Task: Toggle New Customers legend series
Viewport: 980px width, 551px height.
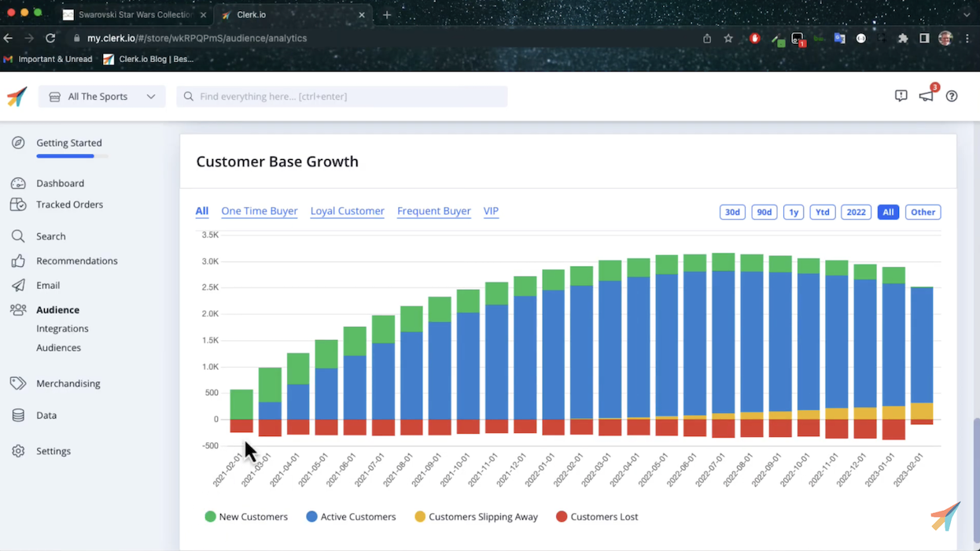Action: (x=246, y=517)
